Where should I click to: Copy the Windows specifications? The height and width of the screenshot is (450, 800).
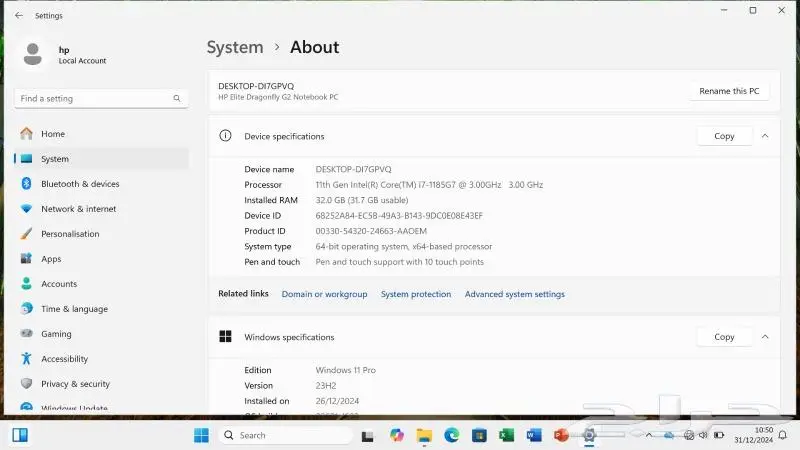[724, 337]
